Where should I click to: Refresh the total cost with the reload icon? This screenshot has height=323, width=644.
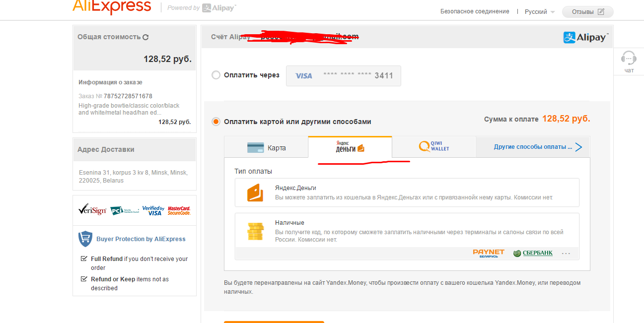(145, 37)
